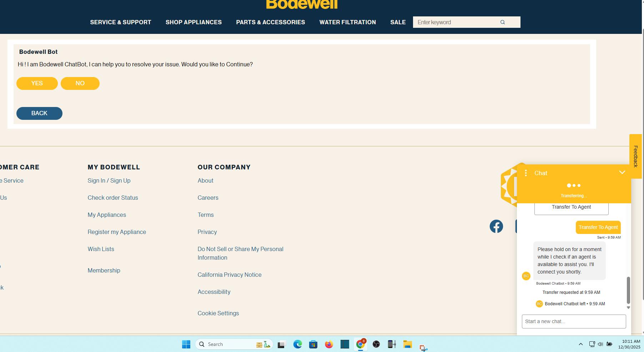Click the chat window scrollbar down arrow
The image size is (644, 352).
click(628, 307)
